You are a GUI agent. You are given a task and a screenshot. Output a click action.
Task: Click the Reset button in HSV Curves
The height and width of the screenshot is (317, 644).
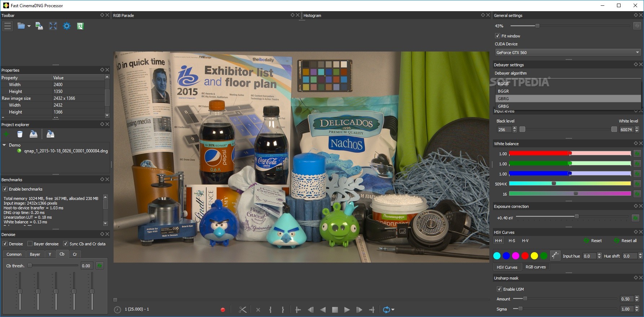[x=593, y=241]
